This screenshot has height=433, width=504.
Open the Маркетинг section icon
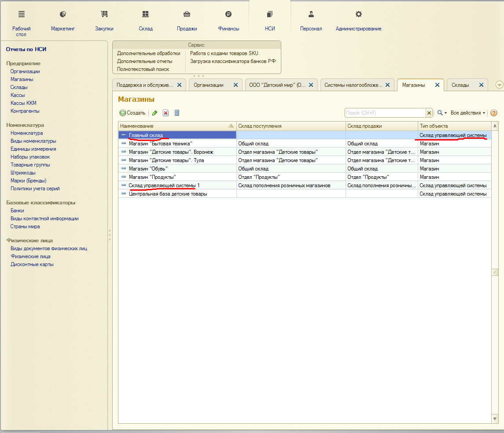coord(63,15)
